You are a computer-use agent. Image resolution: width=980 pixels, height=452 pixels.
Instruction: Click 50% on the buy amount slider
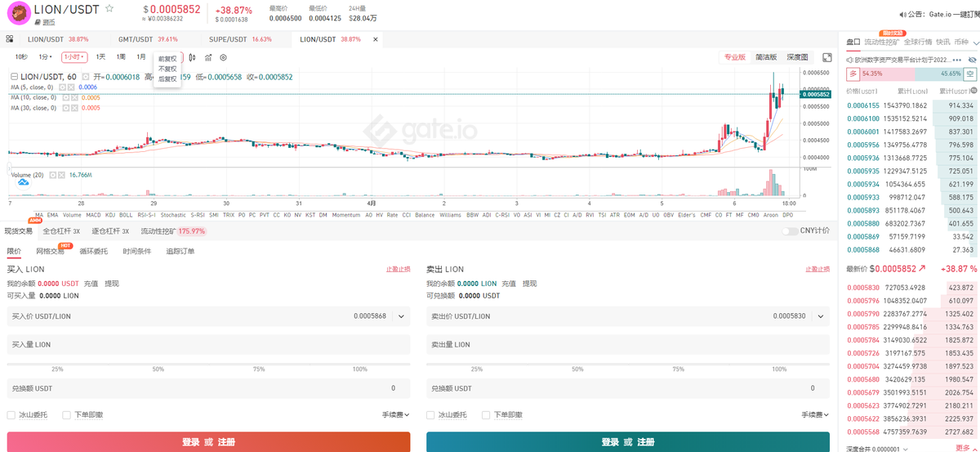pyautogui.click(x=158, y=369)
